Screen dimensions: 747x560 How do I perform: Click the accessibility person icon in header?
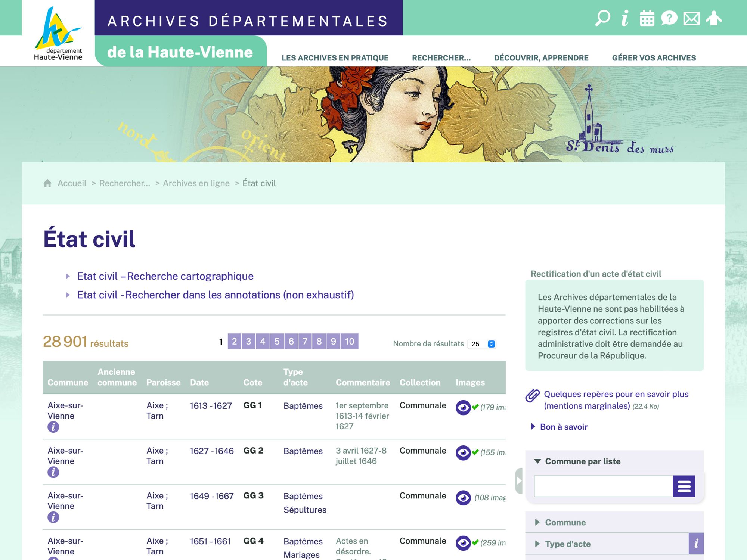[714, 18]
